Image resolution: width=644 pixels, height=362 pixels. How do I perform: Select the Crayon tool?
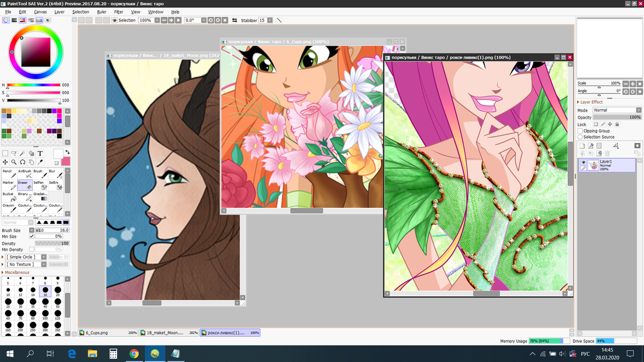(9, 208)
